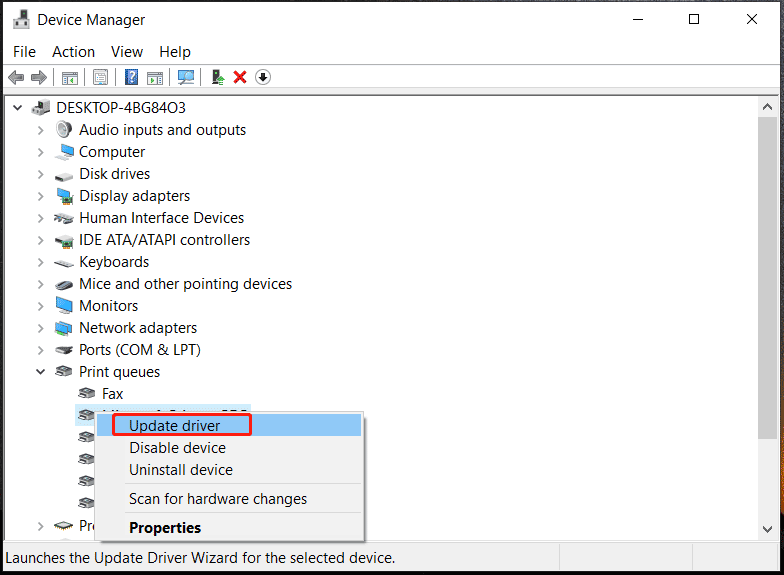
Task: Click the red X Uninstall device toolbar icon
Action: pyautogui.click(x=240, y=78)
